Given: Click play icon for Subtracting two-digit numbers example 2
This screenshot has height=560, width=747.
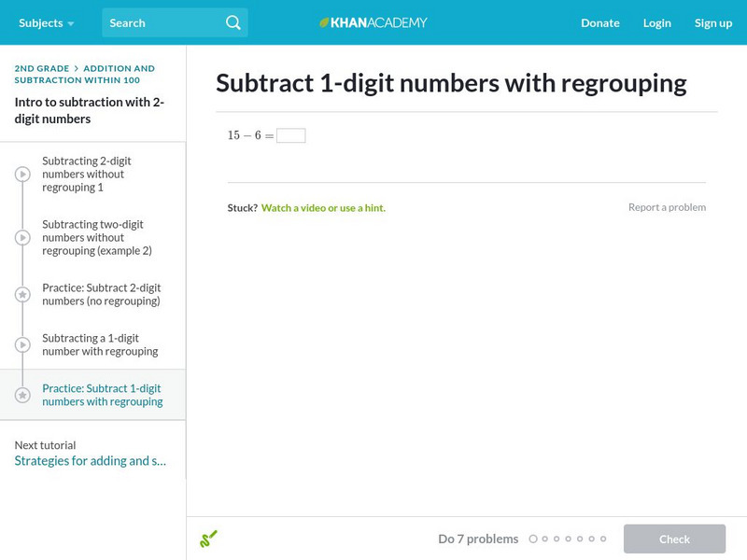Looking at the screenshot, I should point(22,238).
